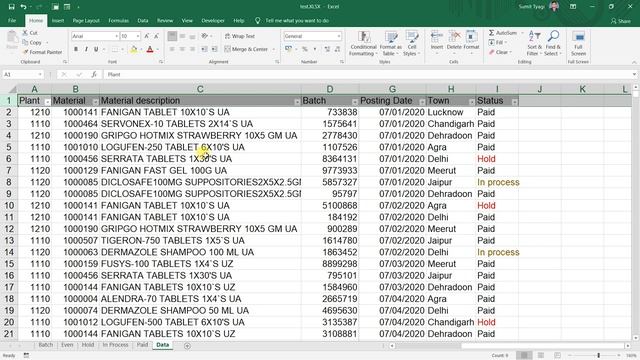The width and height of the screenshot is (640, 360).
Task: Open Format as Table
Action: click(x=390, y=43)
